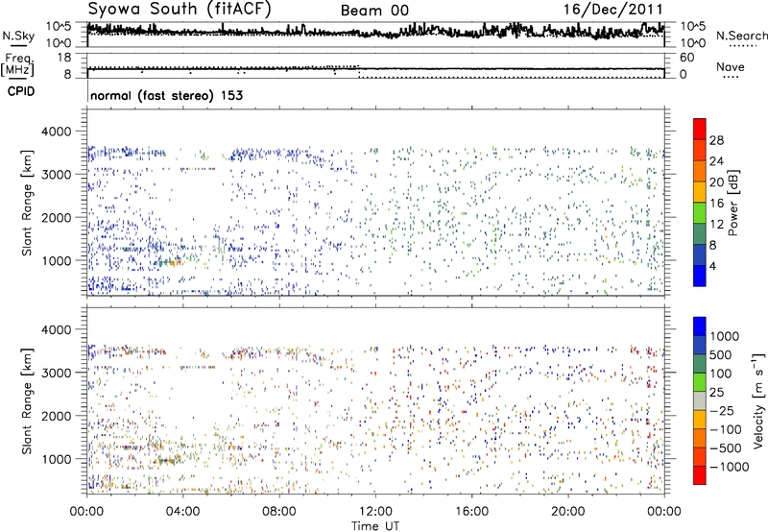768x532 pixels.
Task: Click the 'Velocity [m s-1]' colorbar title
Action: coord(758,401)
